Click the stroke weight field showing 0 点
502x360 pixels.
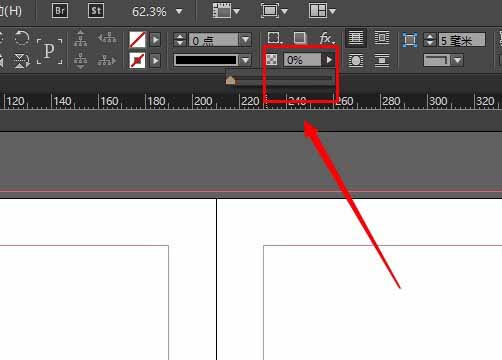[213, 40]
